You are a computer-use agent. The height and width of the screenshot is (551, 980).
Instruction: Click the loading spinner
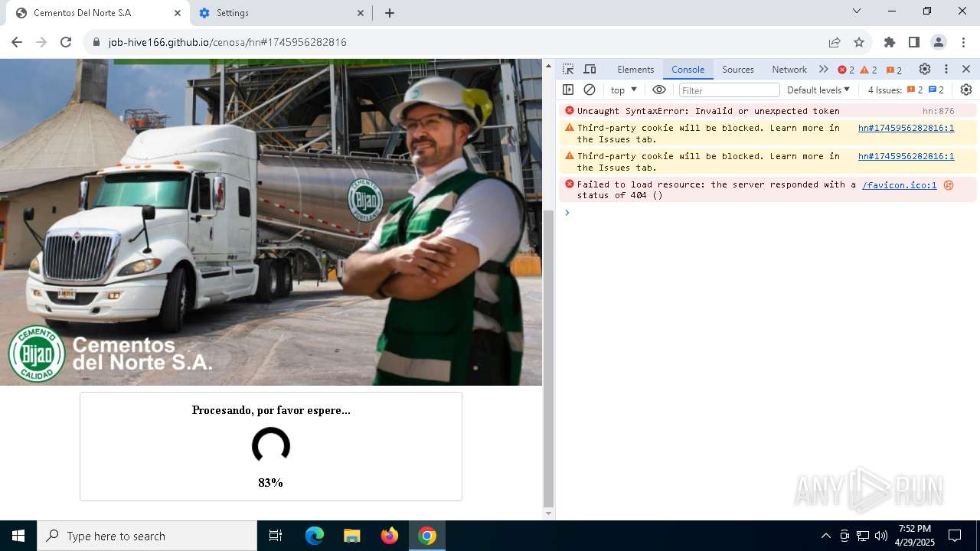click(x=271, y=446)
